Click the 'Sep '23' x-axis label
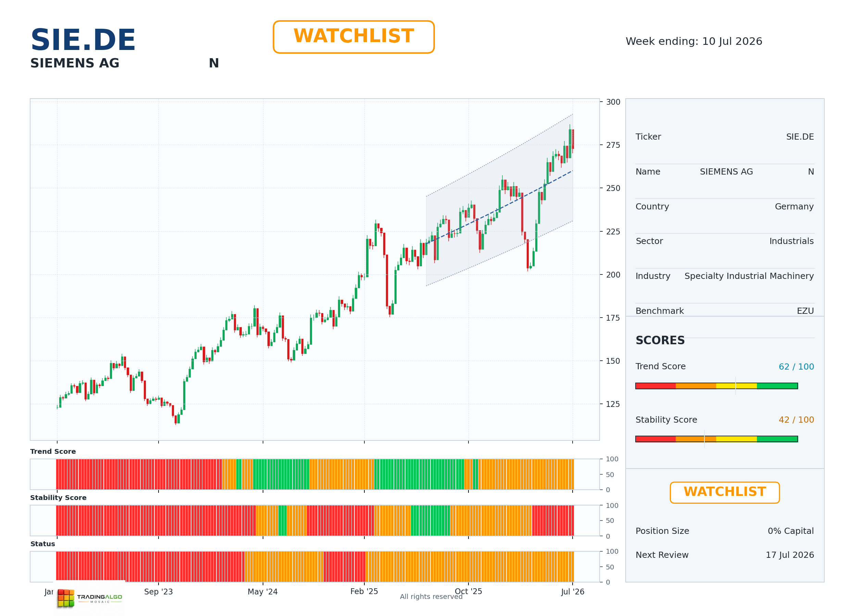 pos(158,591)
